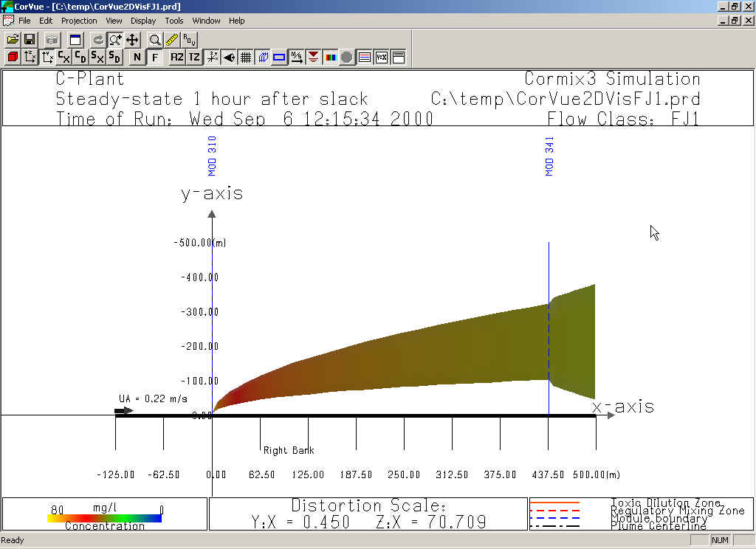Switch to the red 3D cube view

coord(13,57)
